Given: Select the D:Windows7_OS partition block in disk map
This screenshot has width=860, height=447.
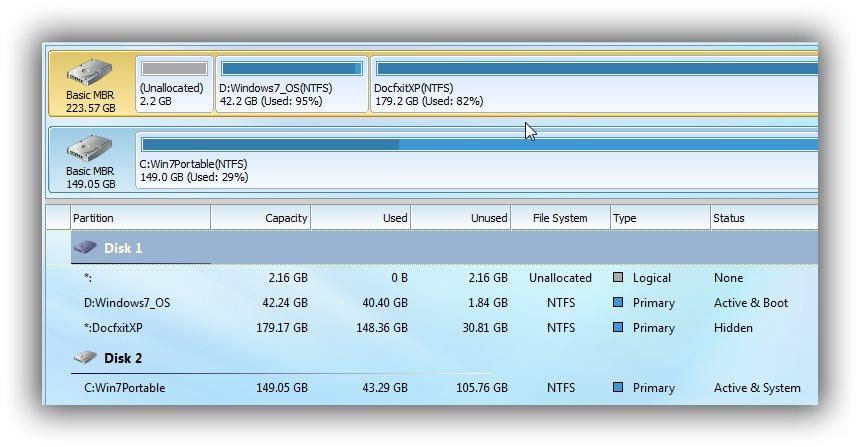Looking at the screenshot, I should [x=291, y=85].
